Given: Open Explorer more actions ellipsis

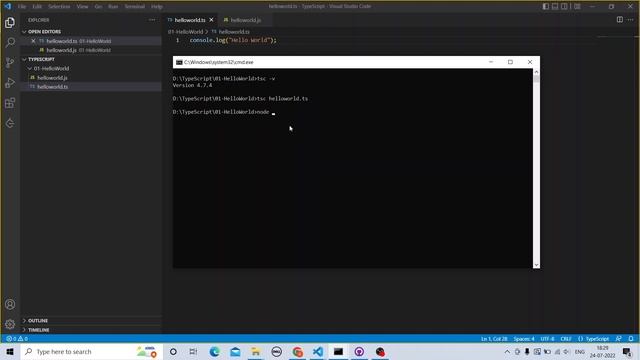Looking at the screenshot, I should pyautogui.click(x=152, y=20).
